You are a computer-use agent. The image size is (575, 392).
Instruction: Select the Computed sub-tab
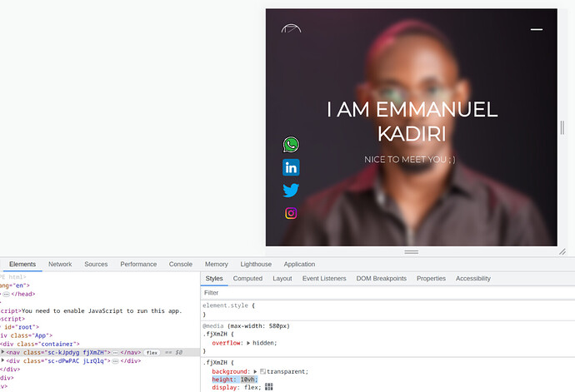[247, 279]
